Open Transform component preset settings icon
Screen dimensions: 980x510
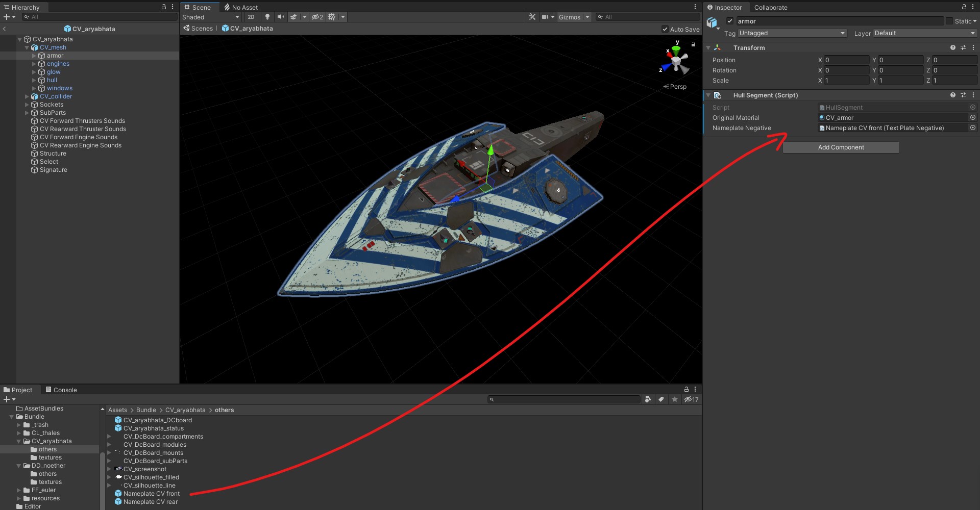(x=963, y=47)
